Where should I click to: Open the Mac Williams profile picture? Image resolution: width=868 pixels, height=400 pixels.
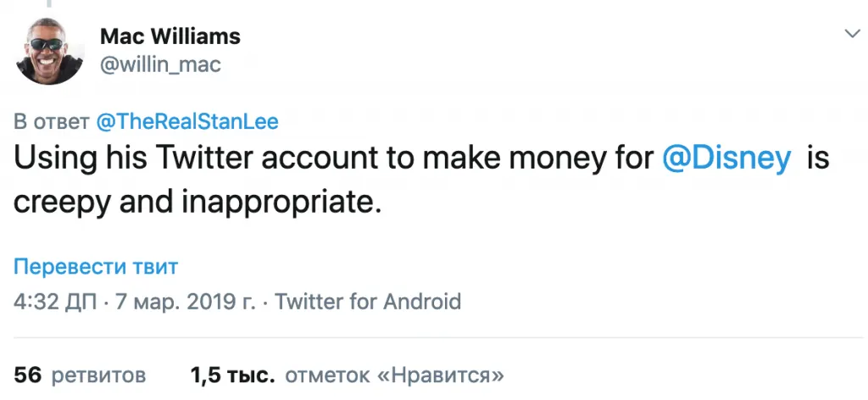pos(51,51)
